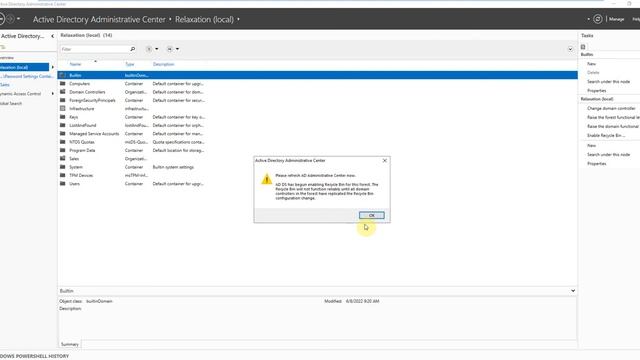Click the Infrastructure object icon
Viewport: 640px width, 360px height.
tap(62, 109)
